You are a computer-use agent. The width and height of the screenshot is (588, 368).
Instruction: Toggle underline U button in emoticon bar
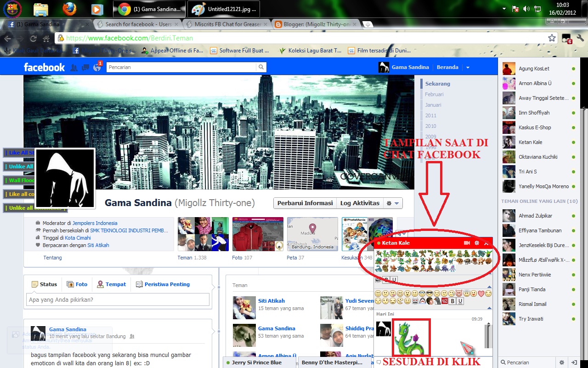pyautogui.click(x=460, y=301)
